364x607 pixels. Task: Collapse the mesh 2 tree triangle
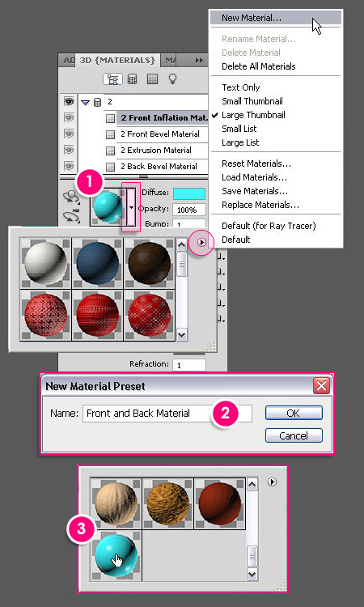coord(85,103)
